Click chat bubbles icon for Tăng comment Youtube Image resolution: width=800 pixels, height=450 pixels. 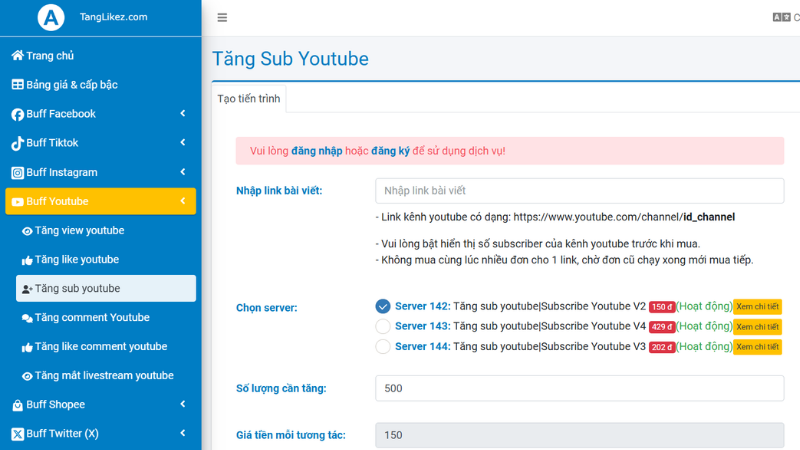27,318
